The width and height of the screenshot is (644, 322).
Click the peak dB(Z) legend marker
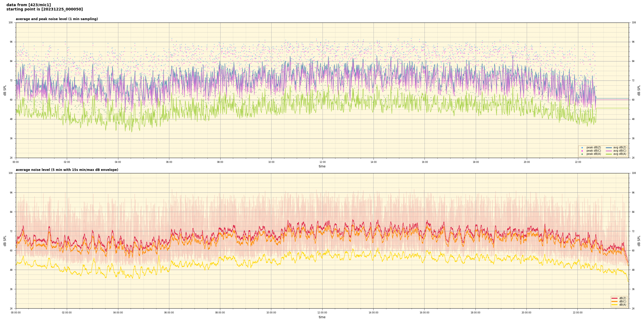pyautogui.click(x=582, y=148)
